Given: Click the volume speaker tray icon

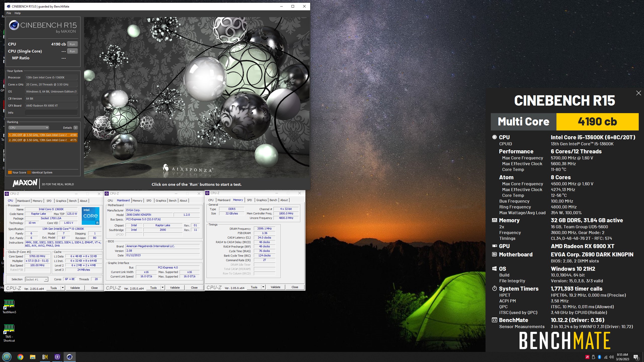Looking at the screenshot, I should 612,357.
